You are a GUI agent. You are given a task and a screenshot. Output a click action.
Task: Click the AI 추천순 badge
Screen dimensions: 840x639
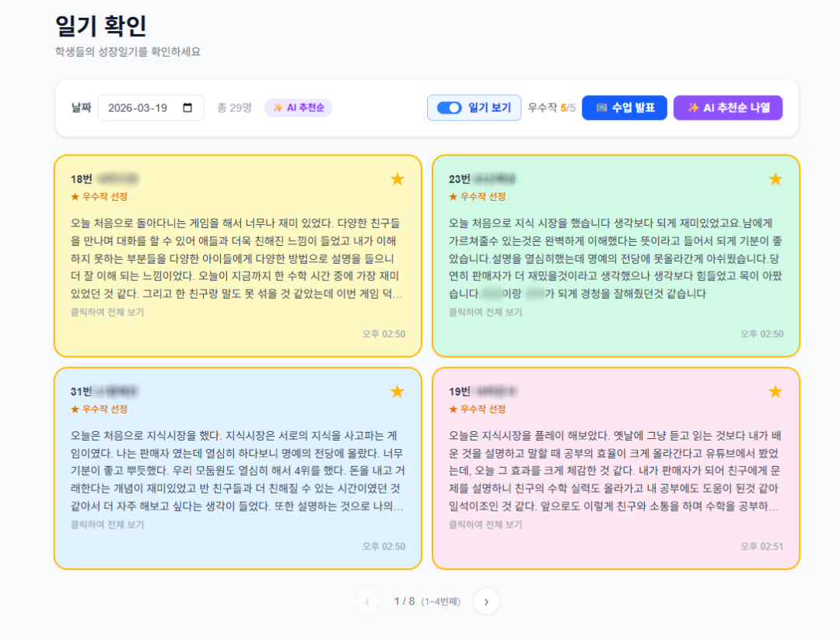point(299,107)
